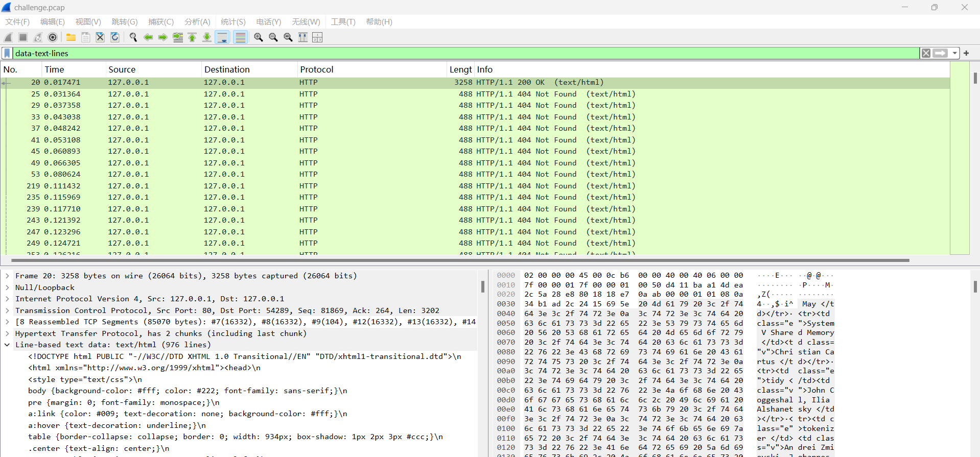Viewport: 980px width, 457px height.
Task: Select the DOCTYPE html line
Action: 245,356
